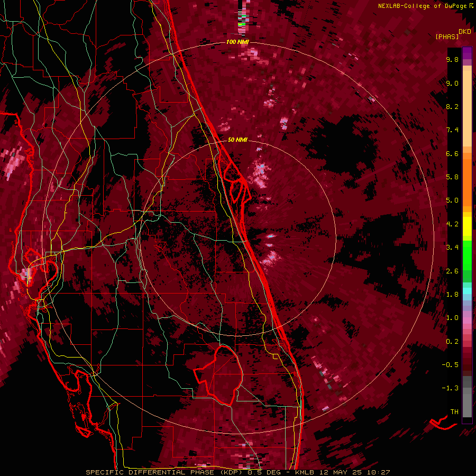Select the 1.8 scale value
Image resolution: width=476 pixels, height=476 pixels.
pyautogui.click(x=452, y=295)
